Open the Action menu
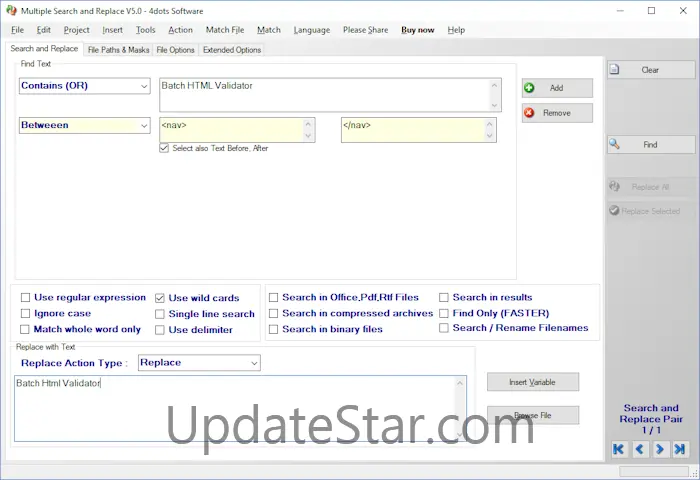Viewport: 700px width, 480px height. point(180,30)
